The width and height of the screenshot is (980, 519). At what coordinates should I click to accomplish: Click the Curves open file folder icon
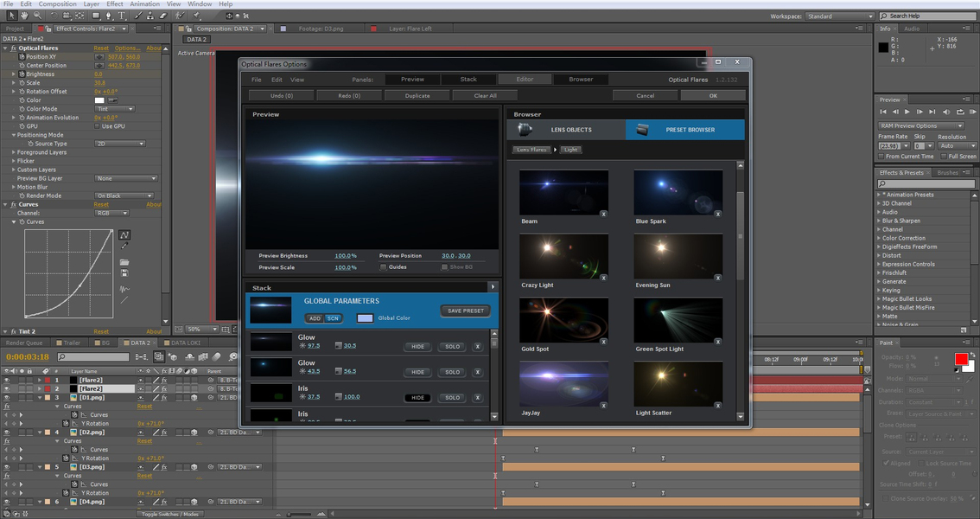[124, 262]
